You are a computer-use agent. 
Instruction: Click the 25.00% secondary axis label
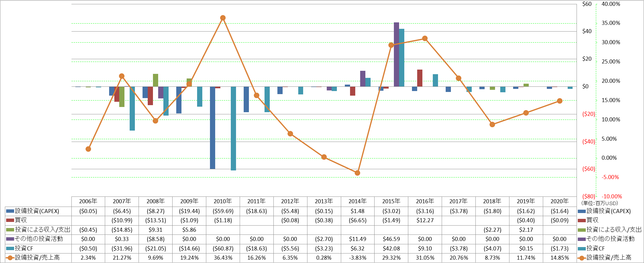click(611, 62)
